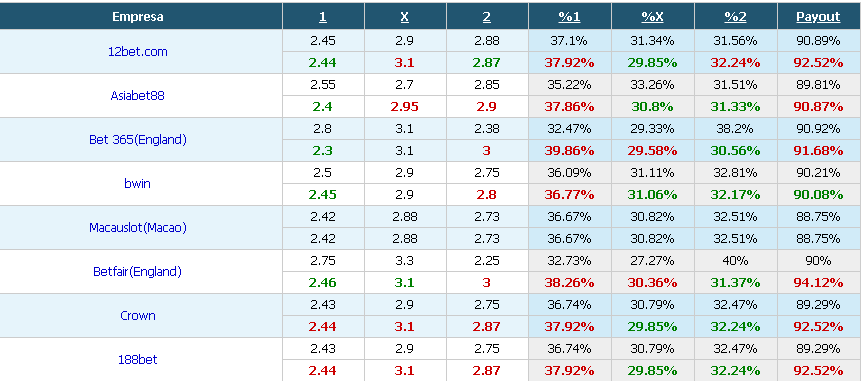
Task: Open the 12bet.com bookmaker link
Action: [138, 52]
